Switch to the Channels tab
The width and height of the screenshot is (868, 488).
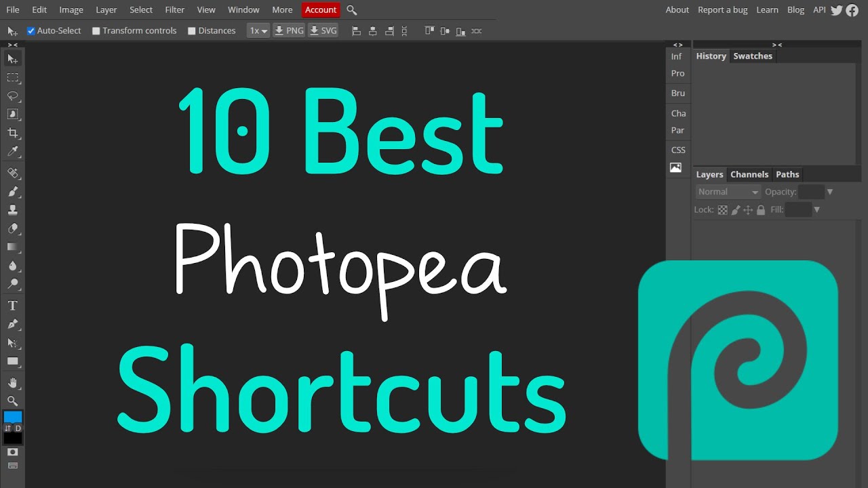(749, 174)
